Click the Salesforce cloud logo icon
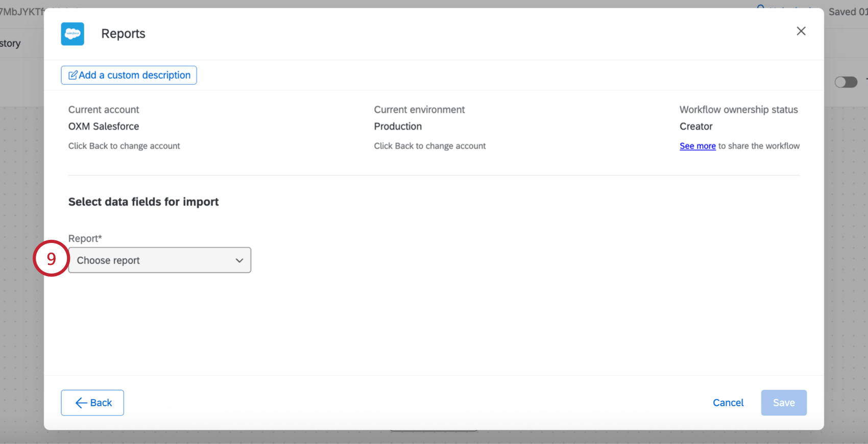 click(73, 34)
